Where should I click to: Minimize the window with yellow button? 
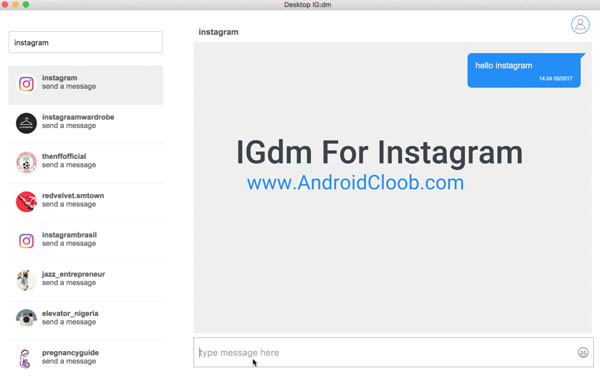pos(15,4)
